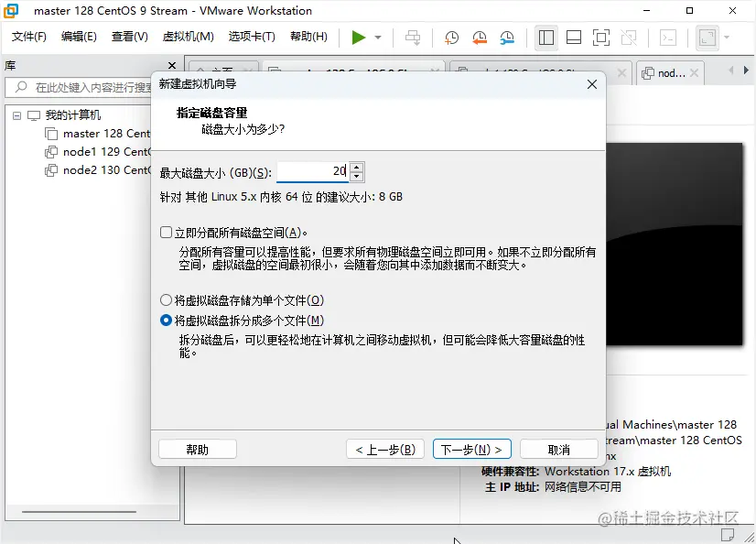This screenshot has height=544, width=756.
Task: Click the master 128 tree item VM icon
Action: pos(51,134)
